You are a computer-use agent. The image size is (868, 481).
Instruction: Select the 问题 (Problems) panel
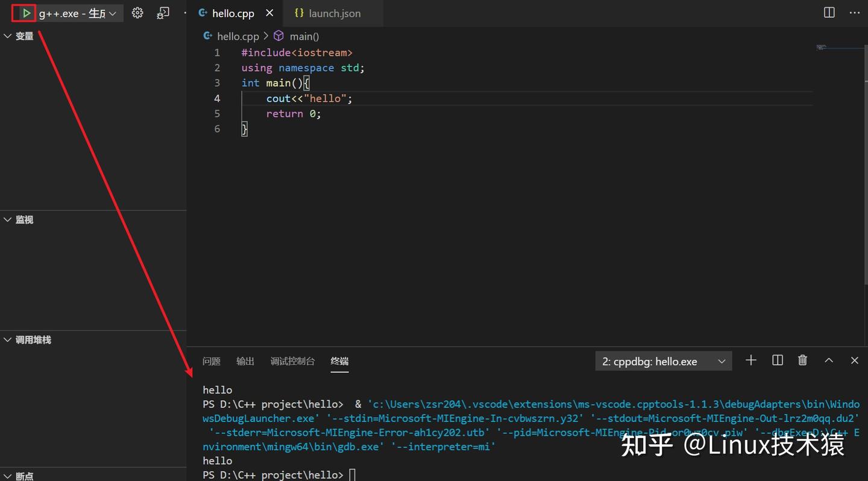212,361
